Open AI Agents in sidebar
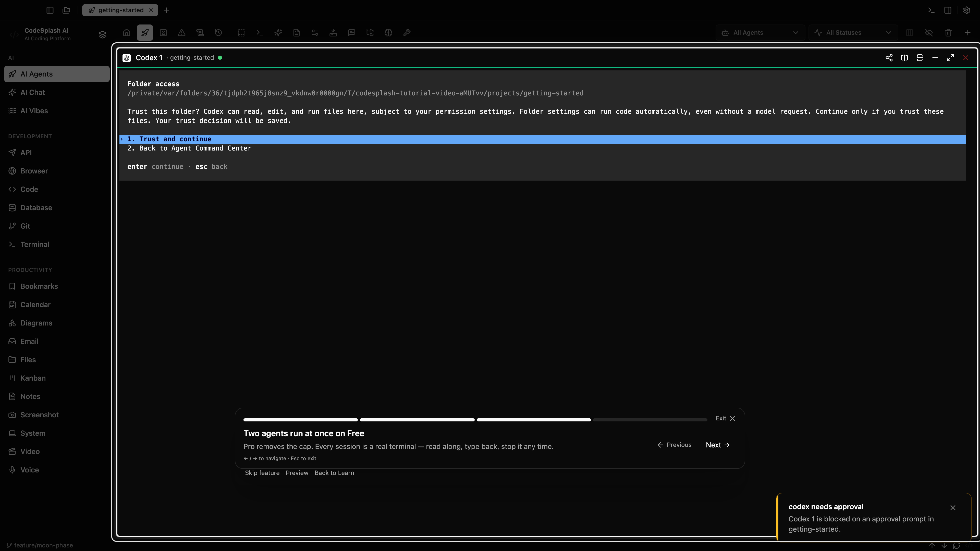The height and width of the screenshot is (551, 980). 57,74
